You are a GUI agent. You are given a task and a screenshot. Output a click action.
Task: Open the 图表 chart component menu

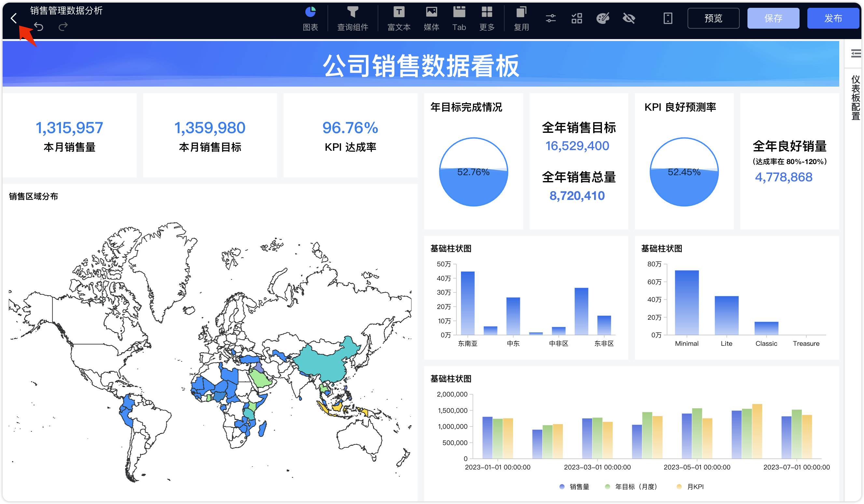(310, 19)
